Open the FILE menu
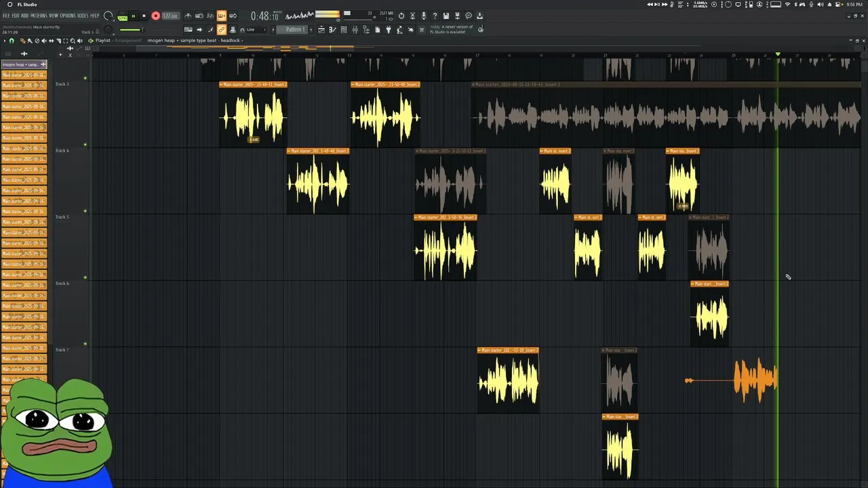This screenshot has width=868, height=488. point(6,16)
